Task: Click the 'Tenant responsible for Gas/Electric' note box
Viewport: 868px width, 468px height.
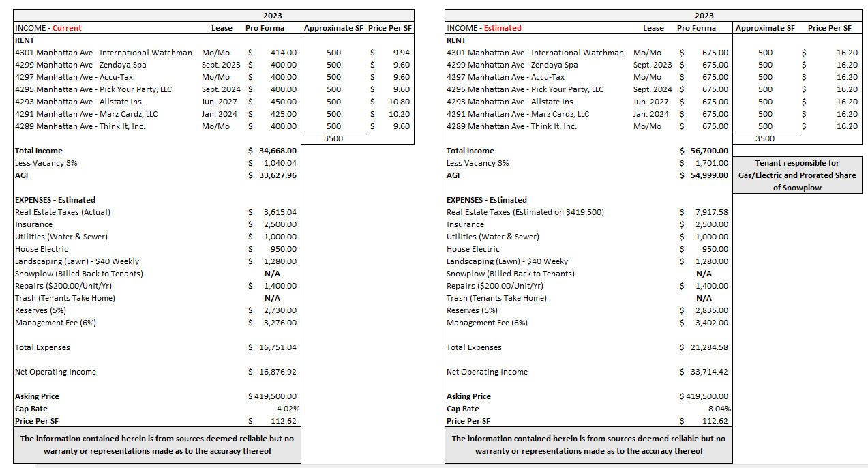Action: click(796, 175)
